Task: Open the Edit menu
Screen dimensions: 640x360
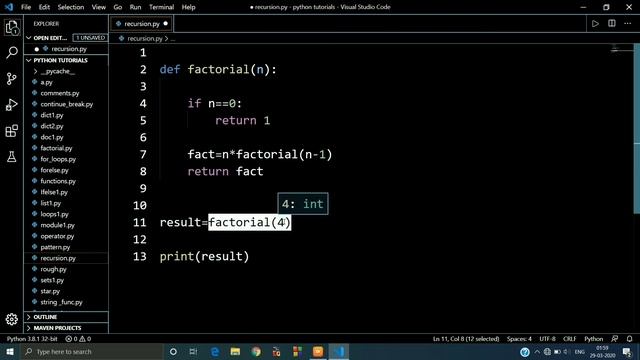Action: tap(44, 7)
